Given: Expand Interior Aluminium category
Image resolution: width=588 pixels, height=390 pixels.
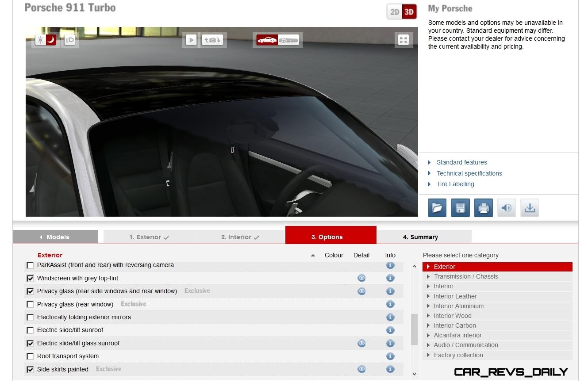Looking at the screenshot, I should click(x=497, y=306).
